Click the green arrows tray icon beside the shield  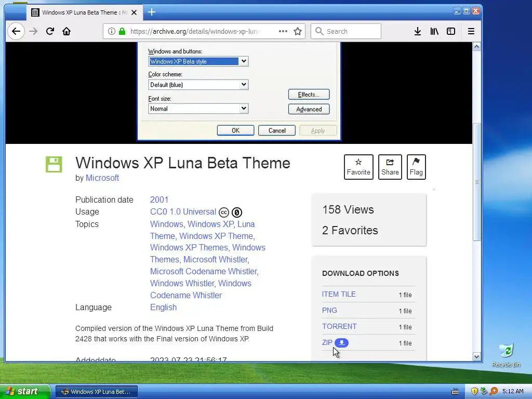(x=484, y=392)
